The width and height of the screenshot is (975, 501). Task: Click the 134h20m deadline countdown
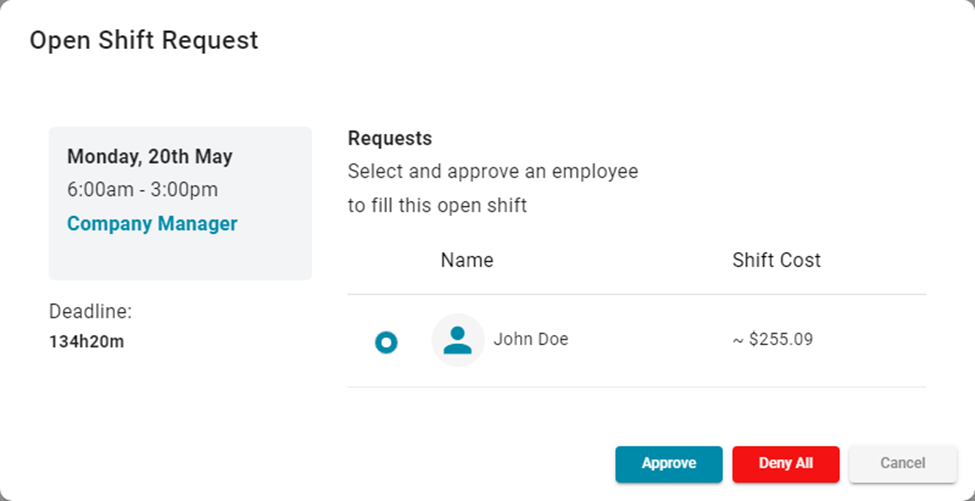click(87, 342)
